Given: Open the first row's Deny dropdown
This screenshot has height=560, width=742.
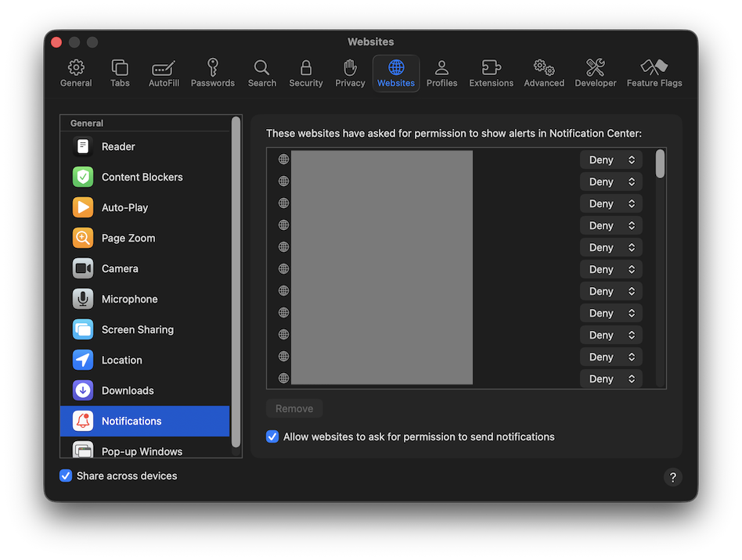Looking at the screenshot, I should tap(611, 160).
